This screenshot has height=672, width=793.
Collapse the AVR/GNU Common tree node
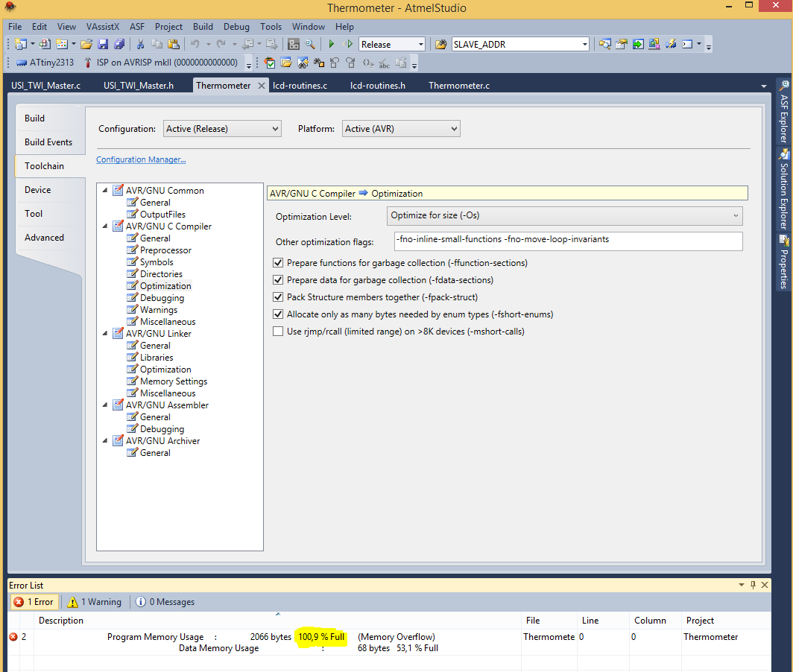pyautogui.click(x=105, y=191)
